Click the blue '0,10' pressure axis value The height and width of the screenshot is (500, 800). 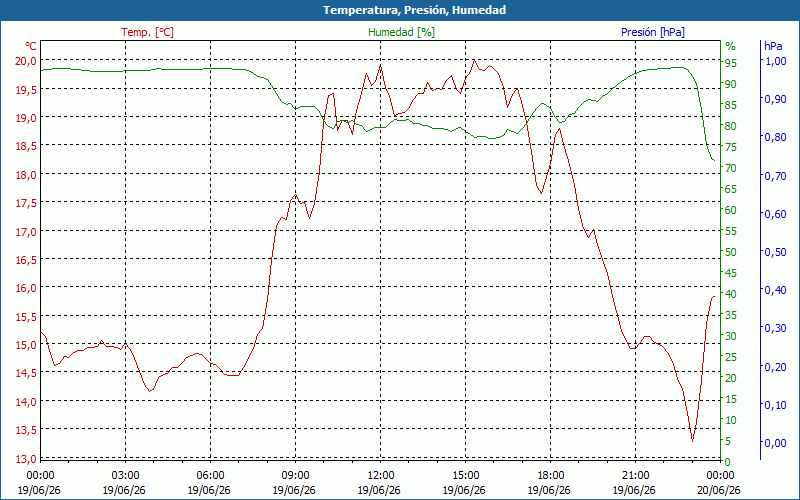775,404
